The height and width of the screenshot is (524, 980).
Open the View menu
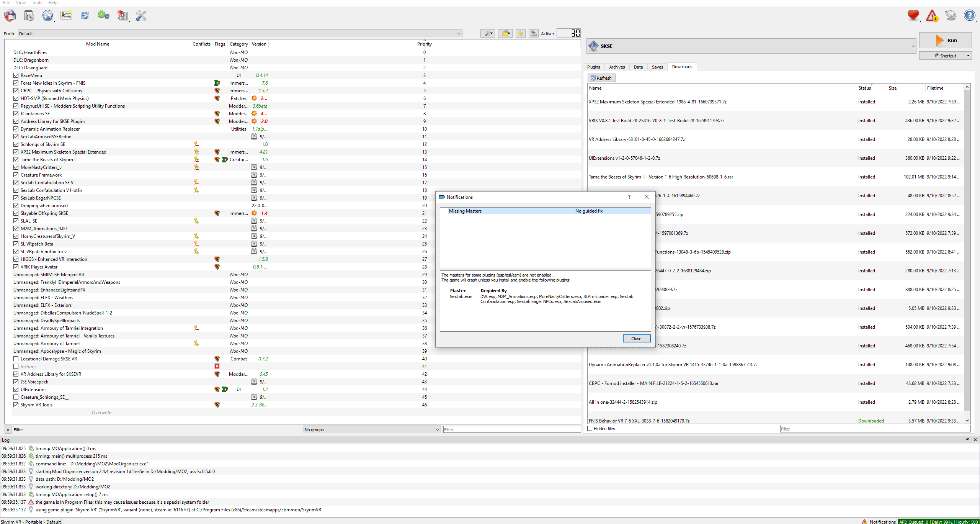21,3
